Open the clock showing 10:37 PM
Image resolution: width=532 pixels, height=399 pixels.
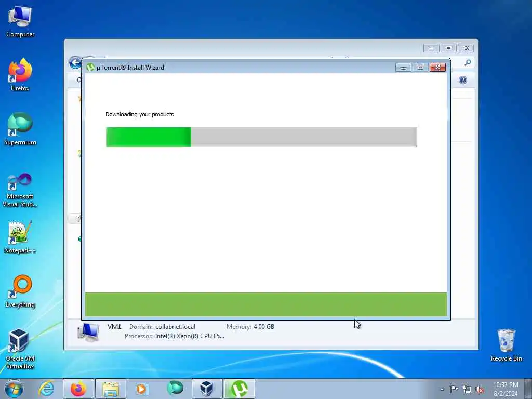pyautogui.click(x=506, y=389)
